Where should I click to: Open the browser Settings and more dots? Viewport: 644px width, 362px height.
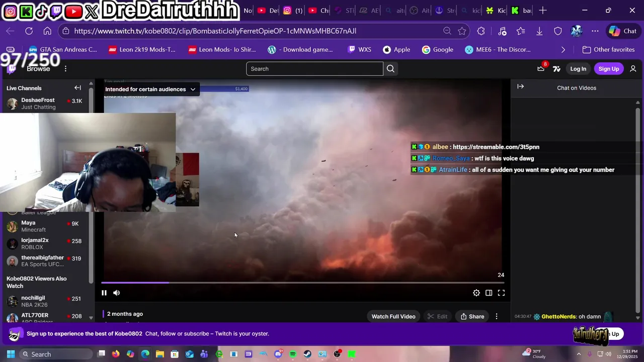(x=595, y=31)
